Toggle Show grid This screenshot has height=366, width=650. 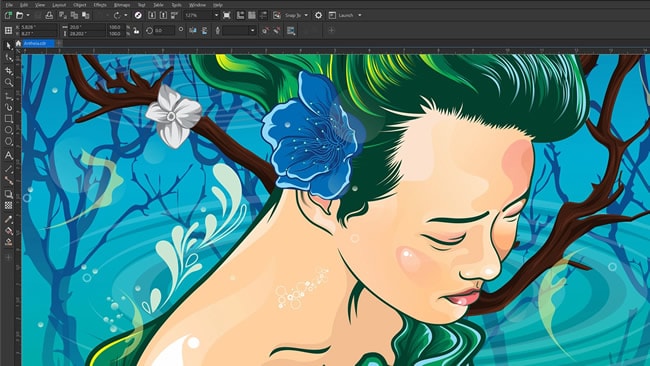(x=252, y=15)
